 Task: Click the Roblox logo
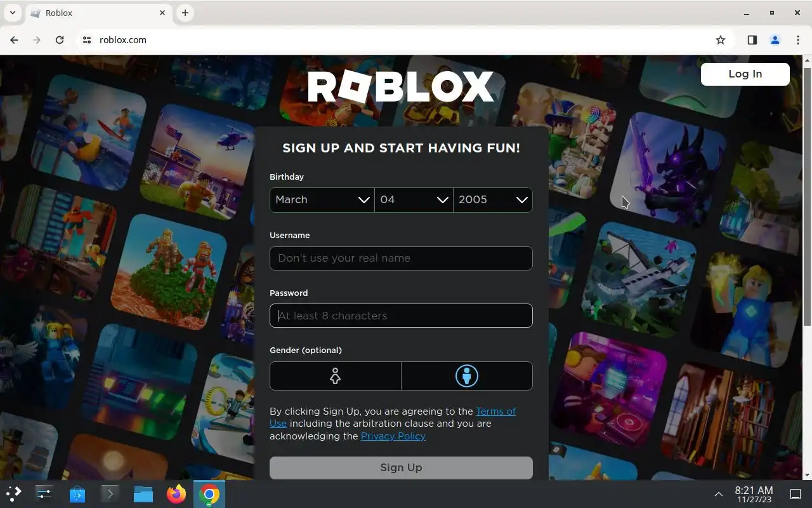[401, 86]
